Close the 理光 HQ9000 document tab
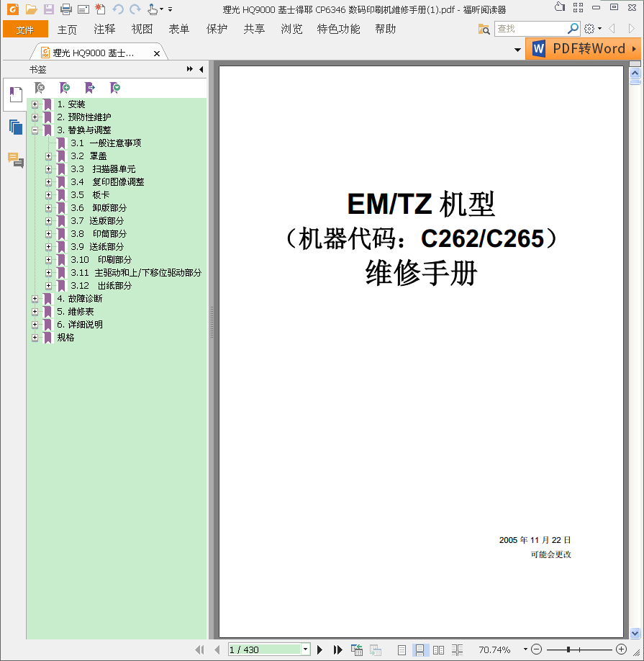644x661 pixels. (157, 53)
